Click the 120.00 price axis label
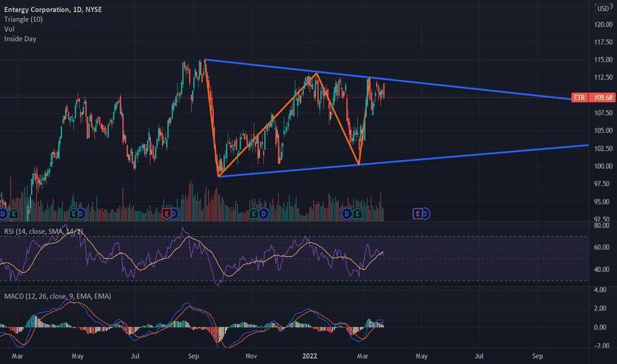 pos(603,24)
